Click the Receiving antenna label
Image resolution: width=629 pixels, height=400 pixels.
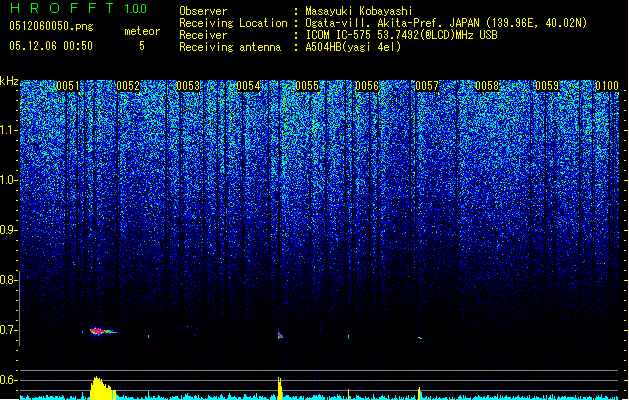(x=230, y=47)
